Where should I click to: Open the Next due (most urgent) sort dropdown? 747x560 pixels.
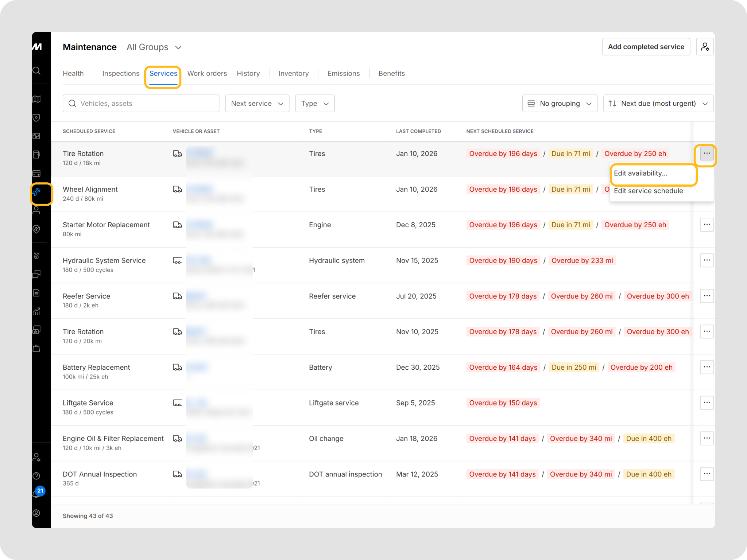[x=658, y=104]
